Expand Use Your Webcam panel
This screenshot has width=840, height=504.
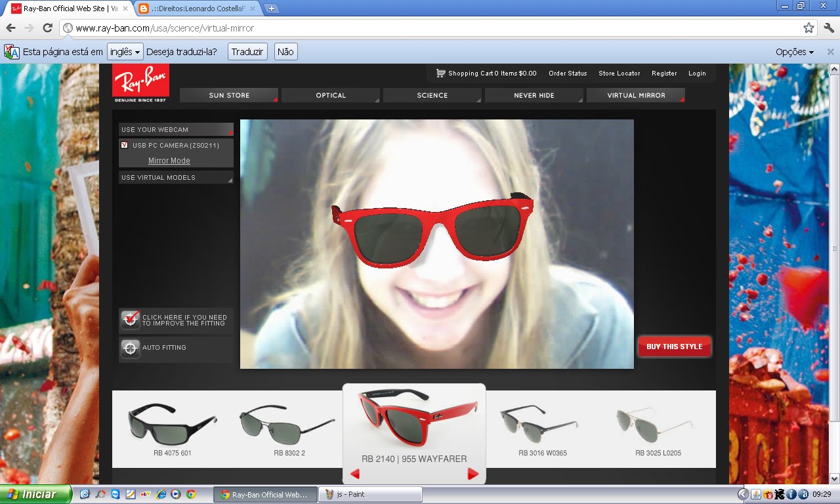click(176, 129)
